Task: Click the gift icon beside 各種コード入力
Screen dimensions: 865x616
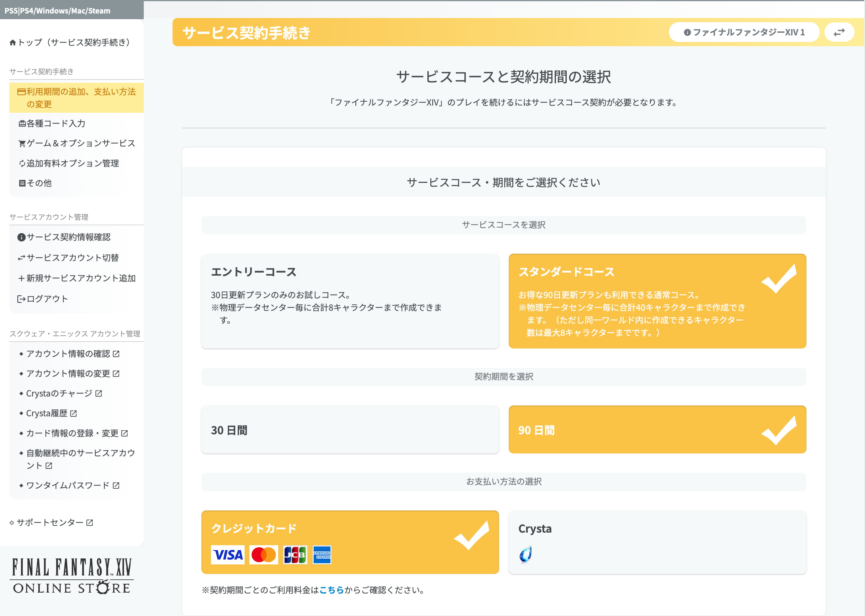Action: tap(22, 124)
